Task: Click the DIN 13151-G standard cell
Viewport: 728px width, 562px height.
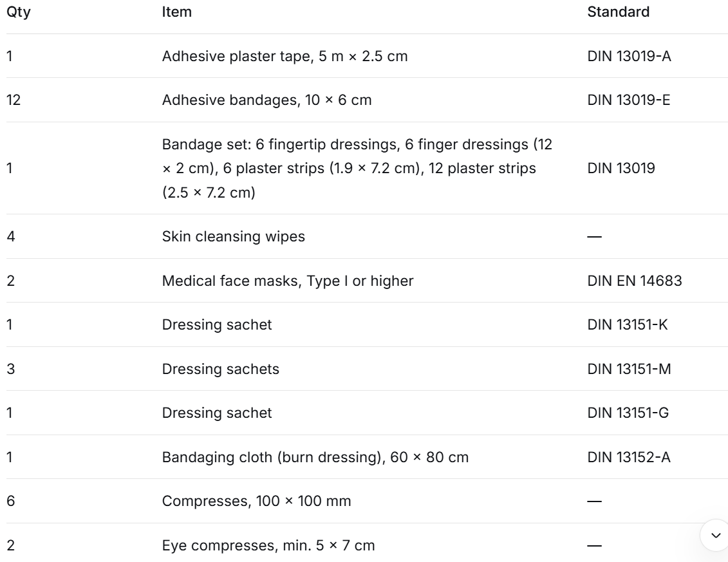Action: coord(628,413)
